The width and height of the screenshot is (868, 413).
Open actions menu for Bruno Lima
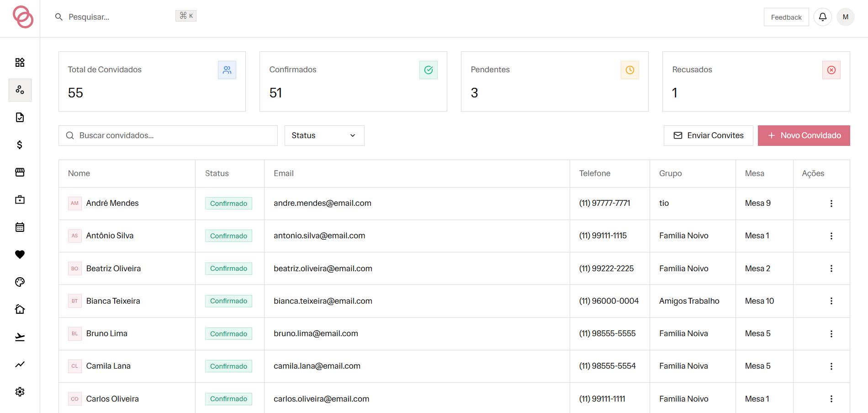coord(831,334)
